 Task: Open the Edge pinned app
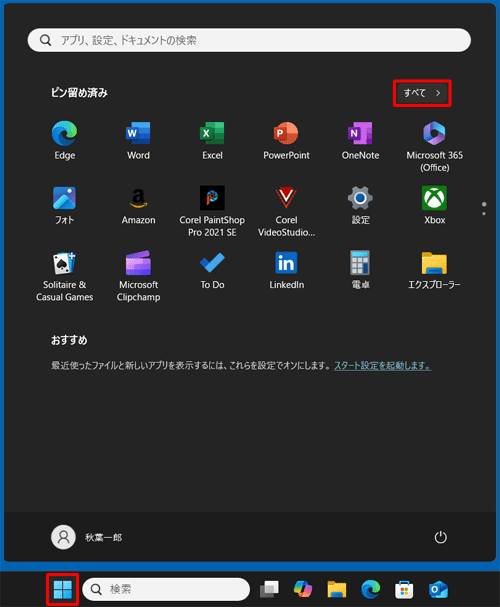[x=64, y=141]
